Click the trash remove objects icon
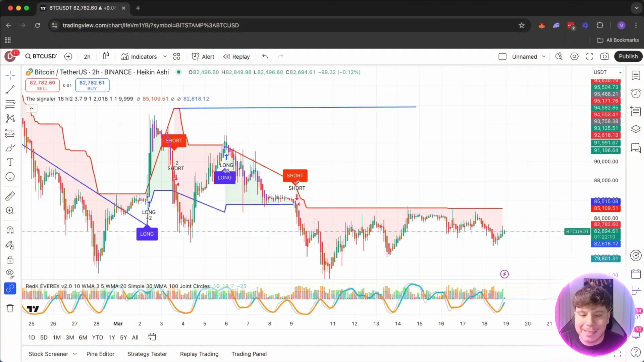 pos(10,308)
